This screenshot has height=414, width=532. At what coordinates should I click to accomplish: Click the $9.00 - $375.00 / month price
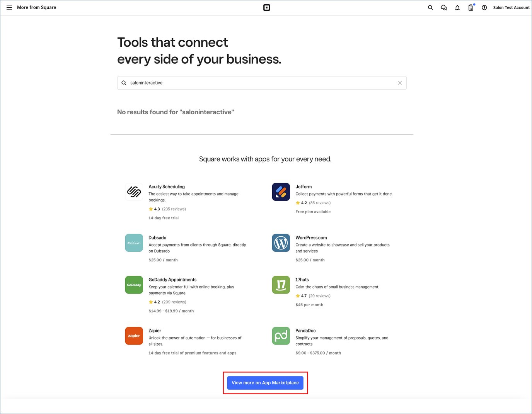click(x=318, y=353)
